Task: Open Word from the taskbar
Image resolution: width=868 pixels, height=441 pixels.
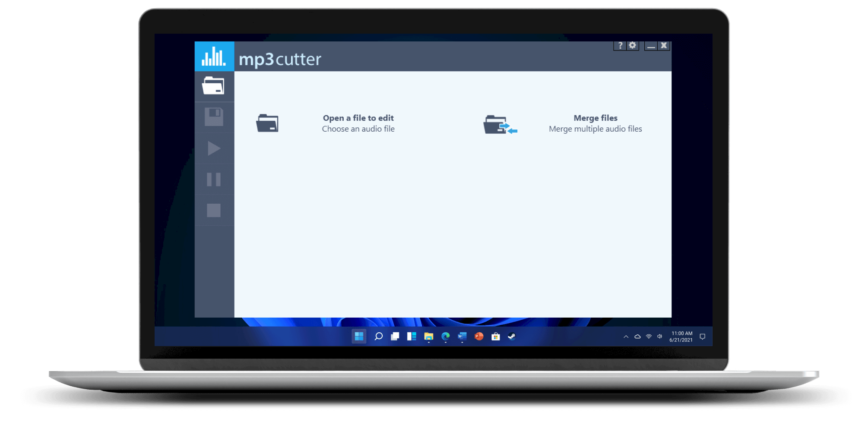Action: click(462, 337)
